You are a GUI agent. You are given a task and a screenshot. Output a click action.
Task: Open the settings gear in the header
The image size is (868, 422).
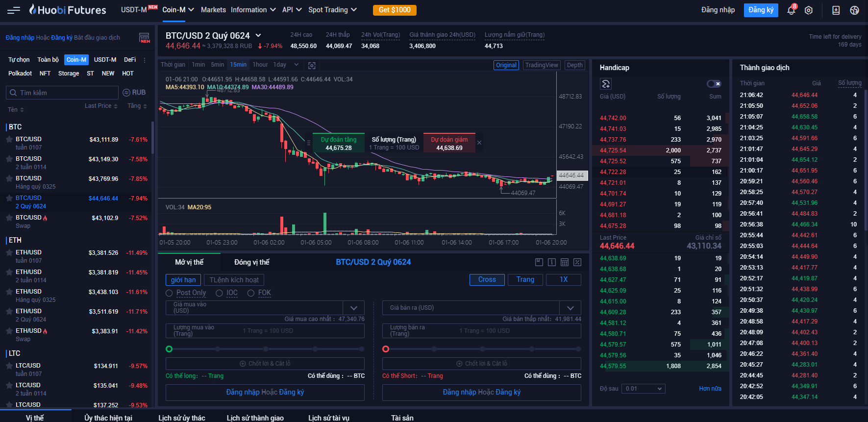809,10
